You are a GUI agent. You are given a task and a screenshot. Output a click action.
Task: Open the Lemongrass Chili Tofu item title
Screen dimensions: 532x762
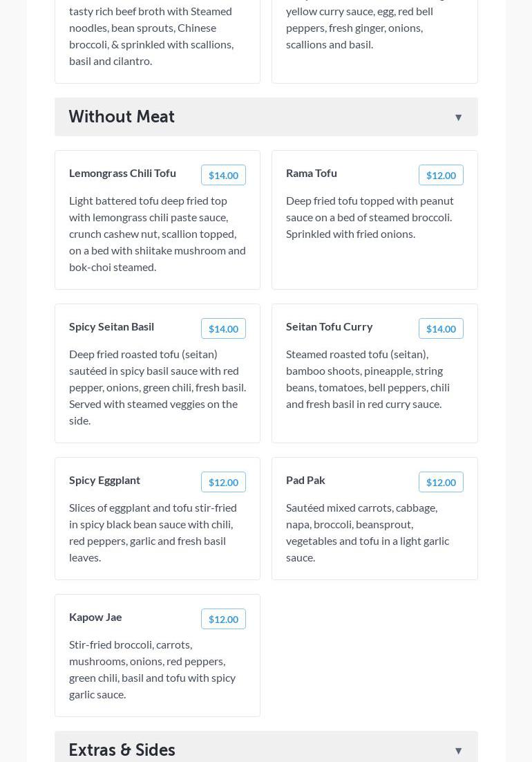coord(122,173)
